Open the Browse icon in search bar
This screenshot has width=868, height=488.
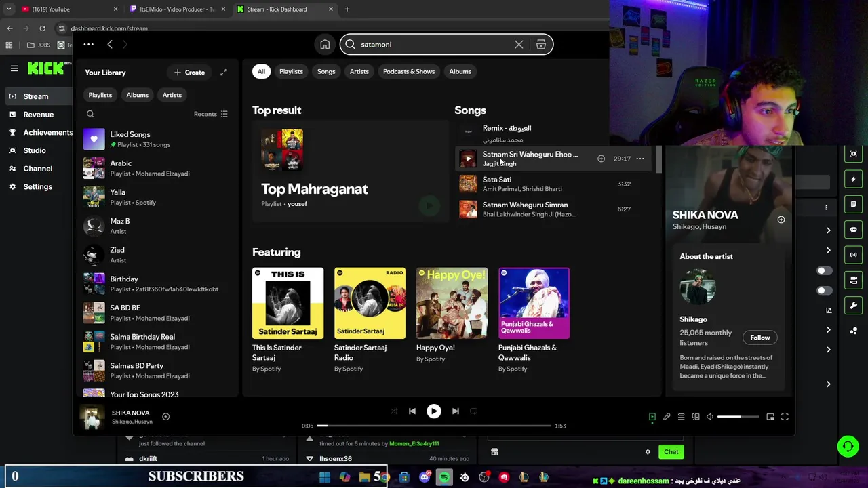click(x=541, y=45)
